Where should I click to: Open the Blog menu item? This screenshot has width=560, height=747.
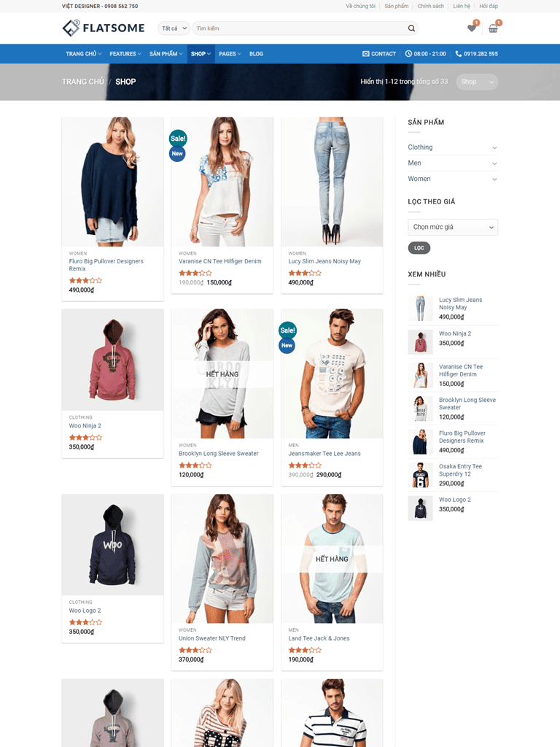pyautogui.click(x=256, y=54)
